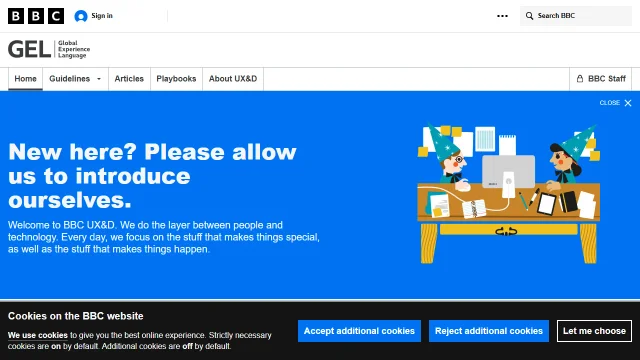The width and height of the screenshot is (640, 360).
Task: Open the Articles tab
Action: pyautogui.click(x=129, y=79)
